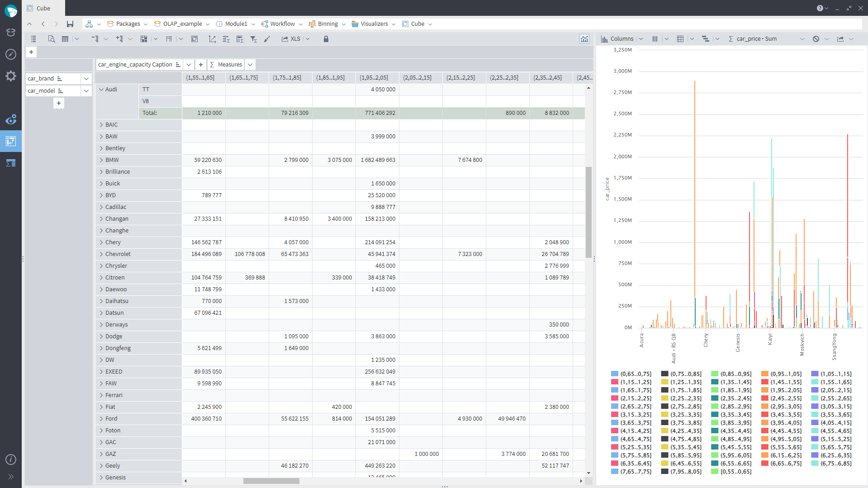
Task: Click the table vertical scrollbar thumb
Action: pos(588,212)
